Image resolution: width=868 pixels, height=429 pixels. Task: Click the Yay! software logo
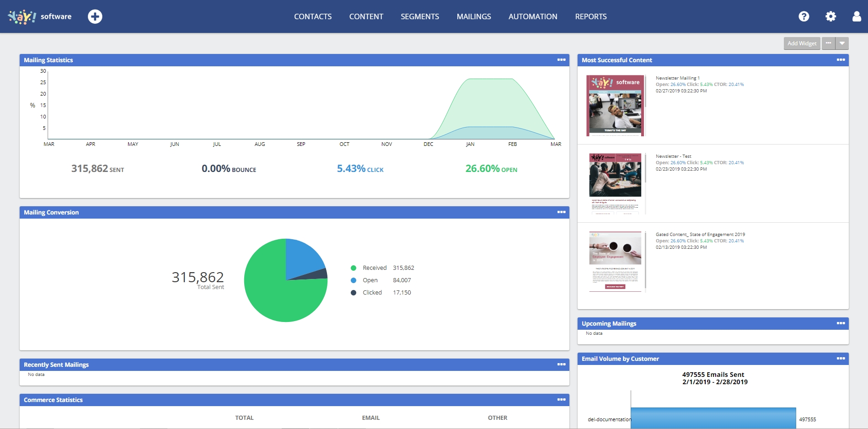39,16
